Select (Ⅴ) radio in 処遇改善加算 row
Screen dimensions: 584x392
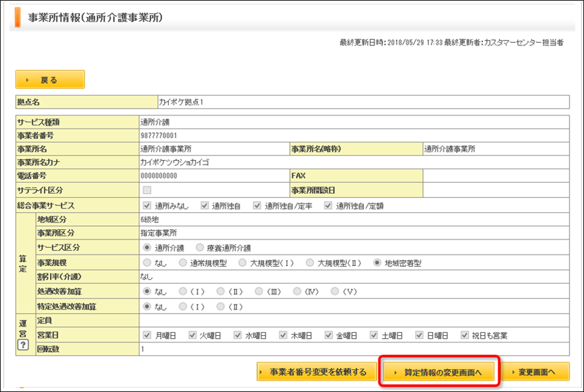point(335,291)
